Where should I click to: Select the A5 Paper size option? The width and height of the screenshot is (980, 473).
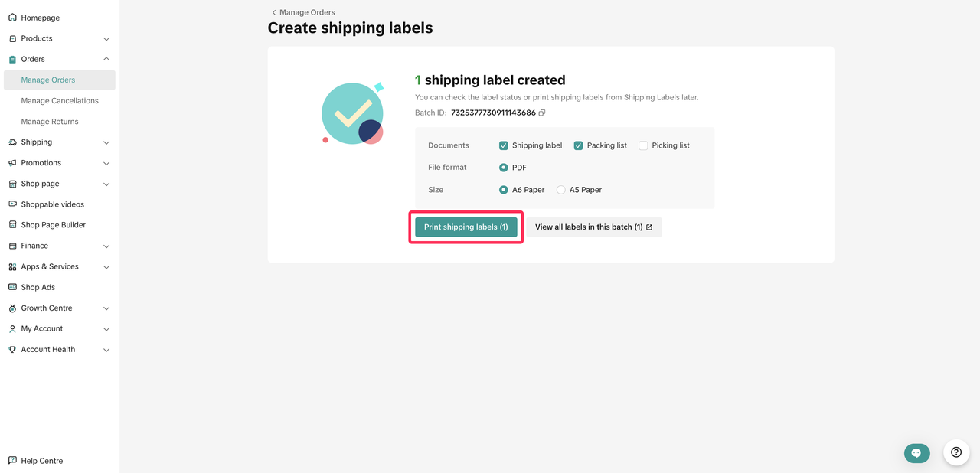[561, 190]
